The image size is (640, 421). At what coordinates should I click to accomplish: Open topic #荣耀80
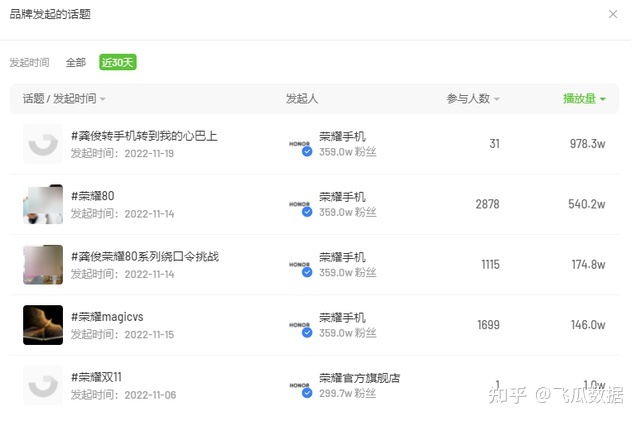pos(93,196)
